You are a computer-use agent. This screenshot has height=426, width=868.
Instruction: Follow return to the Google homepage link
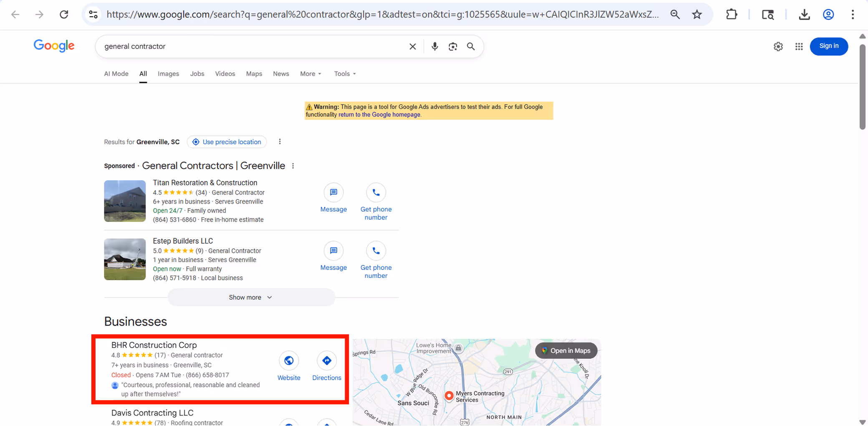coord(379,115)
